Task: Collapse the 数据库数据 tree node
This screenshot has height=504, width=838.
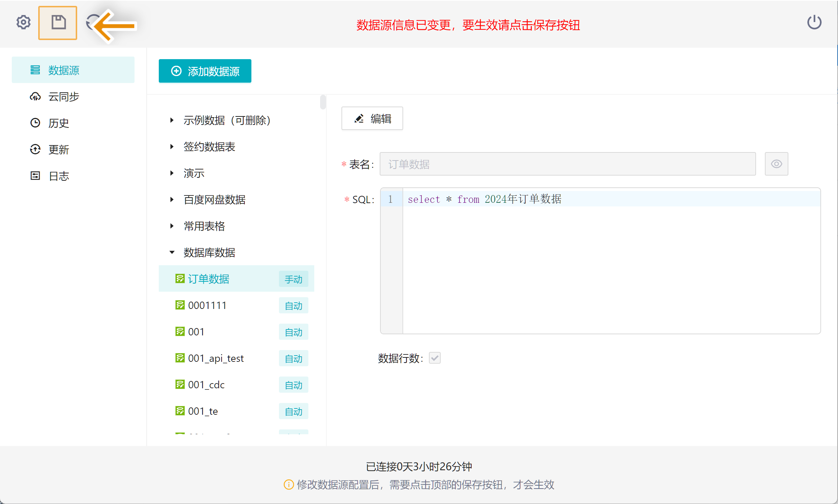Action: [172, 252]
